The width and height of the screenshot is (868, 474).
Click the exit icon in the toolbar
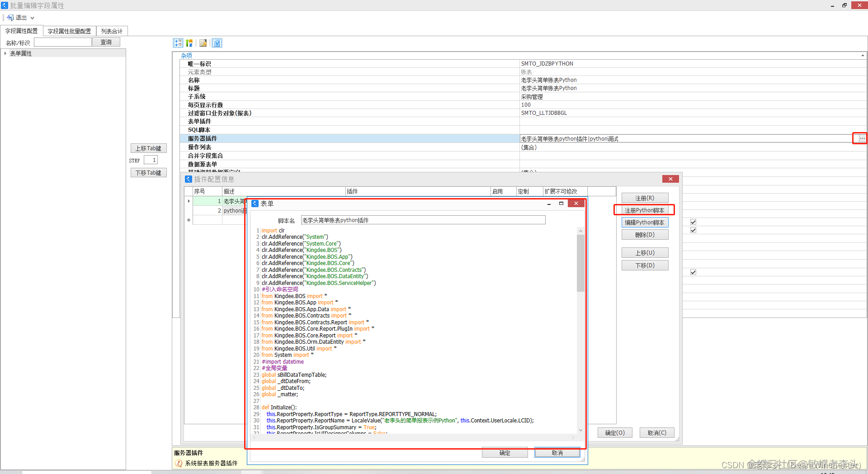tap(10, 18)
